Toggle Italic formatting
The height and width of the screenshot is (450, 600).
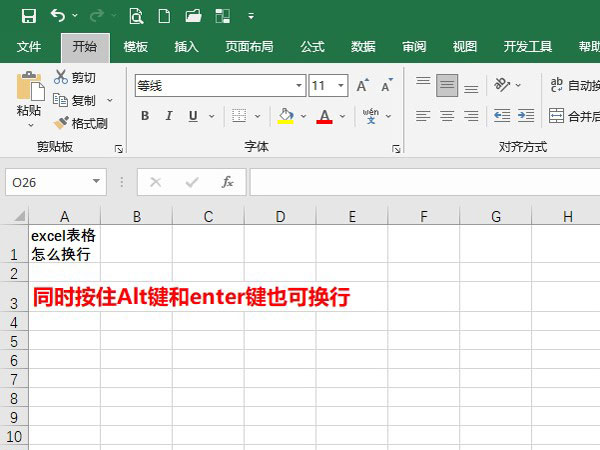click(169, 116)
